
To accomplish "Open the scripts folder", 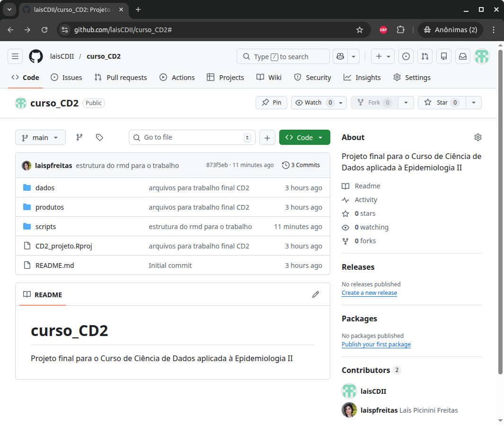I will [46, 227].
